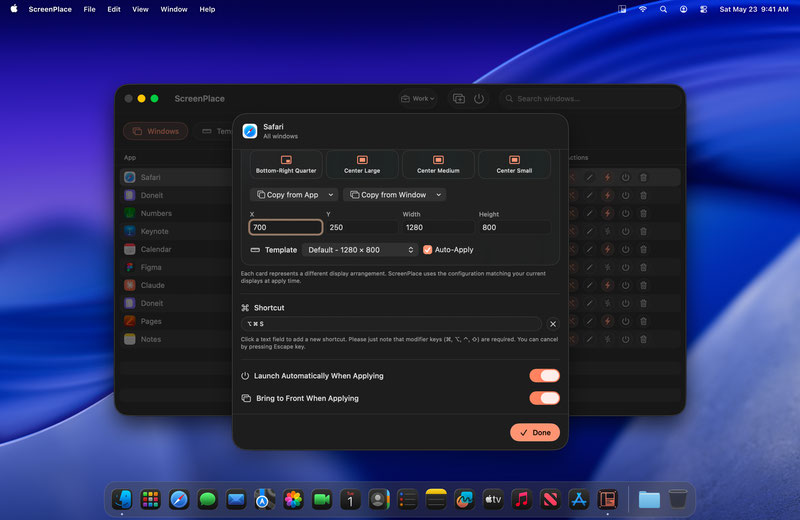Screen dimensions: 800x520
Task: Click the power icon in the Numbers row
Action: [x=626, y=213]
